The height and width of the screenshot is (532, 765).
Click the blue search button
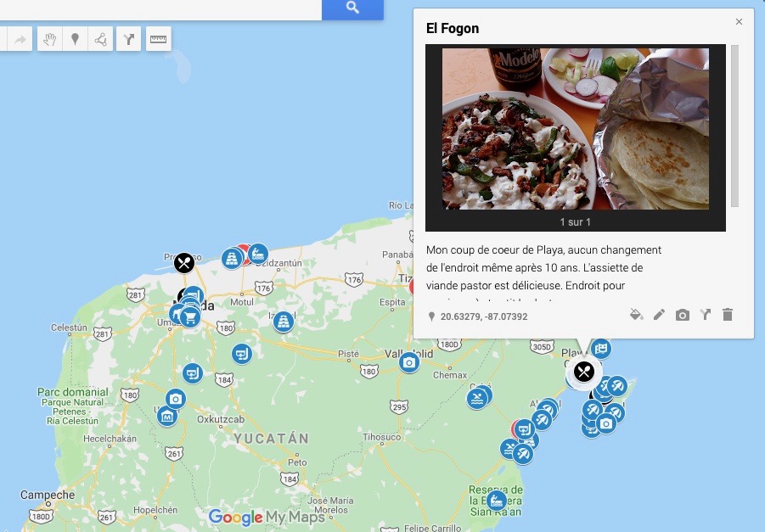click(352, 8)
